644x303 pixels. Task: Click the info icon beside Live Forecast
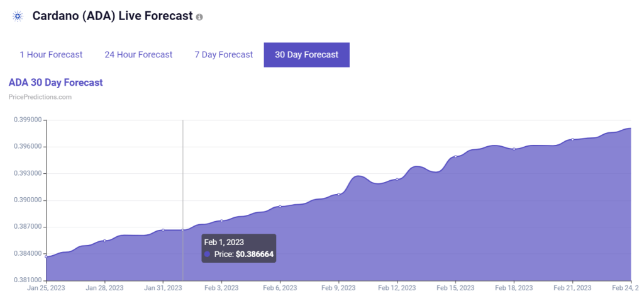tap(199, 17)
